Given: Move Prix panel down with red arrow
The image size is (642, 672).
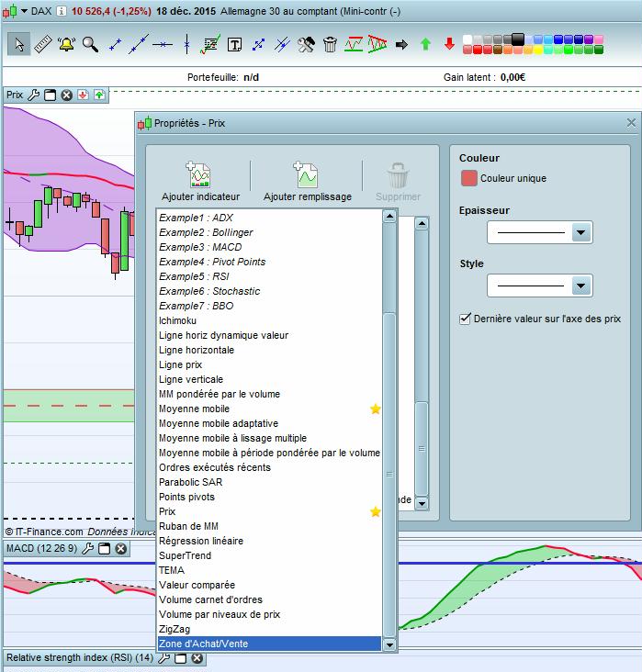Looking at the screenshot, I should tap(83, 95).
